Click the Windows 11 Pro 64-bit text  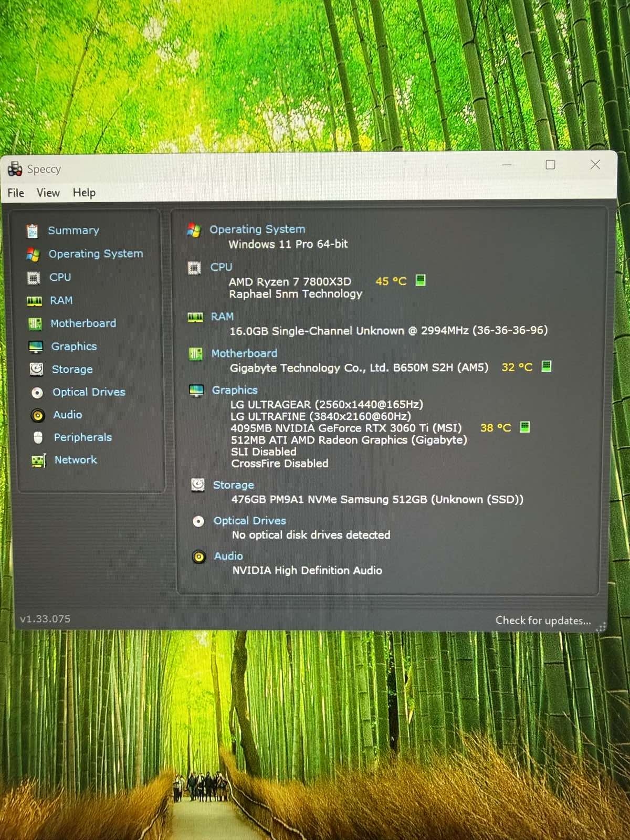click(288, 244)
